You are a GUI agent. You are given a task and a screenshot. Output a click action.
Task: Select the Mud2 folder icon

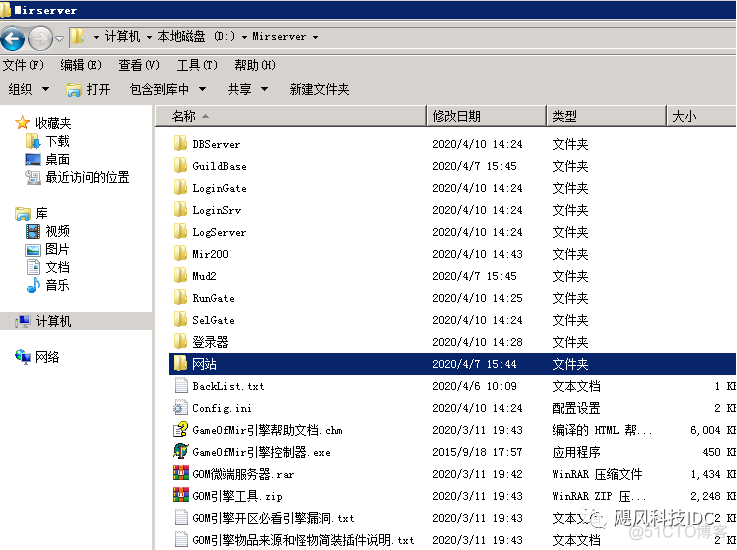coord(180,275)
